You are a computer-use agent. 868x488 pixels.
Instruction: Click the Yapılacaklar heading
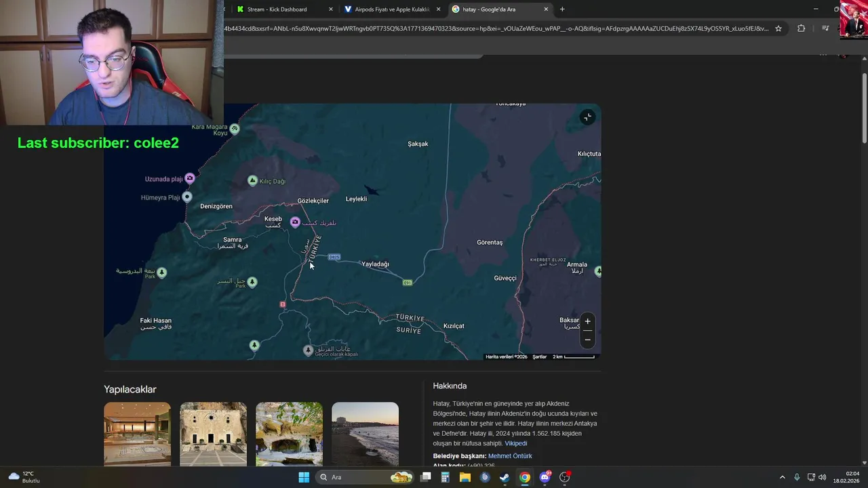pos(130,389)
